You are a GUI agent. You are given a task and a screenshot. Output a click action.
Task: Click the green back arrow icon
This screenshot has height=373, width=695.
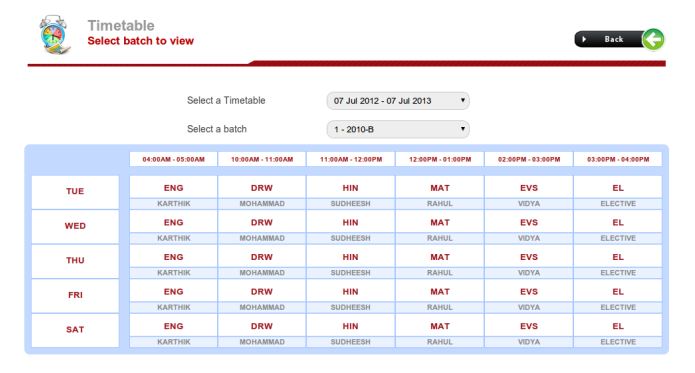653,39
